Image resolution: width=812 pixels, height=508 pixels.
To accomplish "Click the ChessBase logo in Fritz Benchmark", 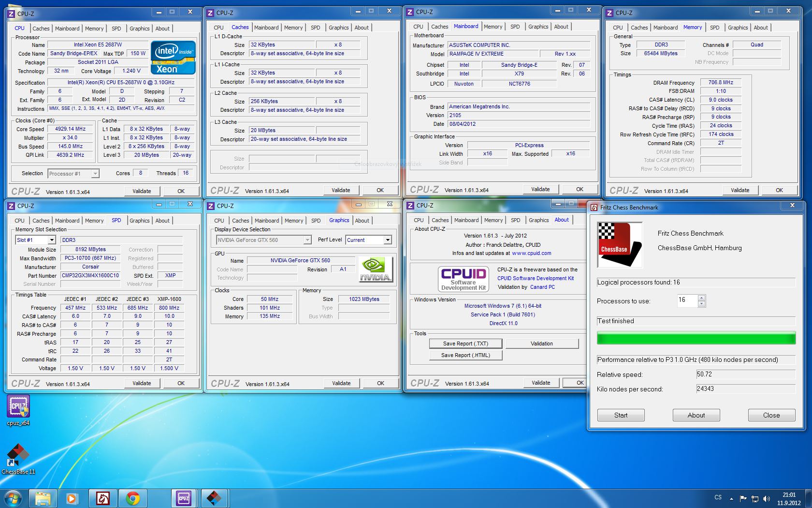I will 620,245.
